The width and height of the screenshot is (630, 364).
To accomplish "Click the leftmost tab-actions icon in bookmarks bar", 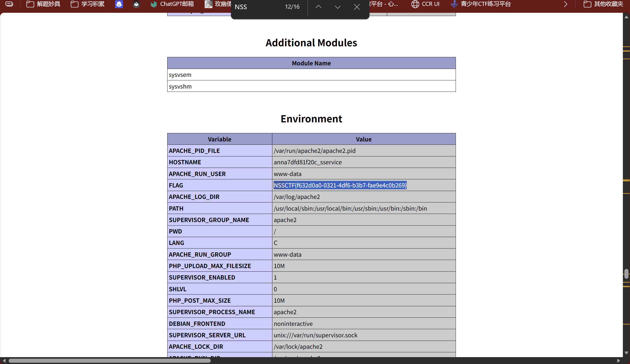I will coord(9,4).
